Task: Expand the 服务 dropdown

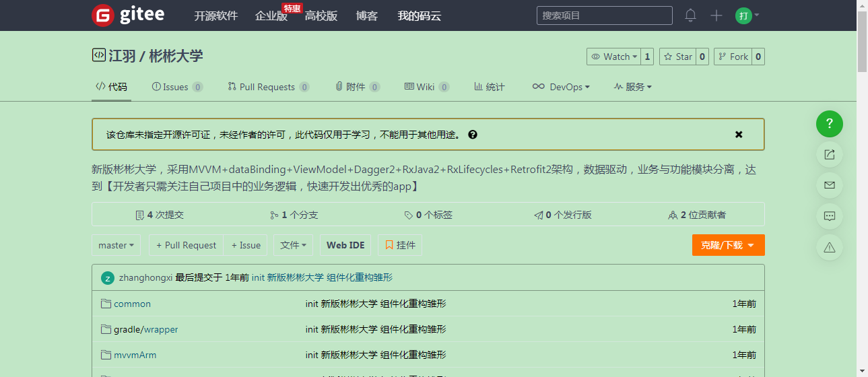Action: click(x=632, y=87)
